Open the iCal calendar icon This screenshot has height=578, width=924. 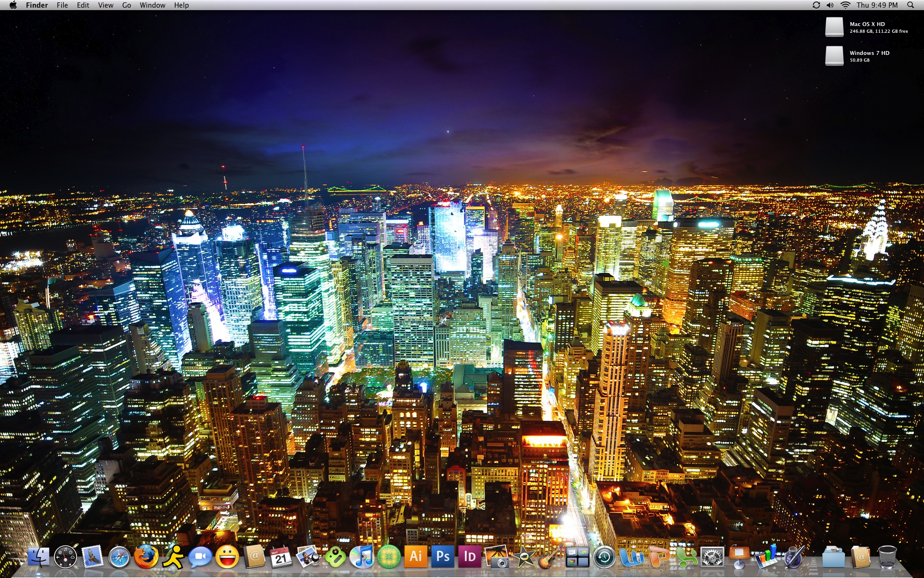pyautogui.click(x=281, y=557)
